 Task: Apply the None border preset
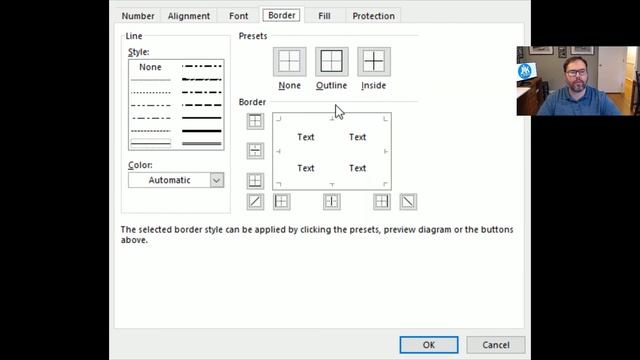pos(289,62)
